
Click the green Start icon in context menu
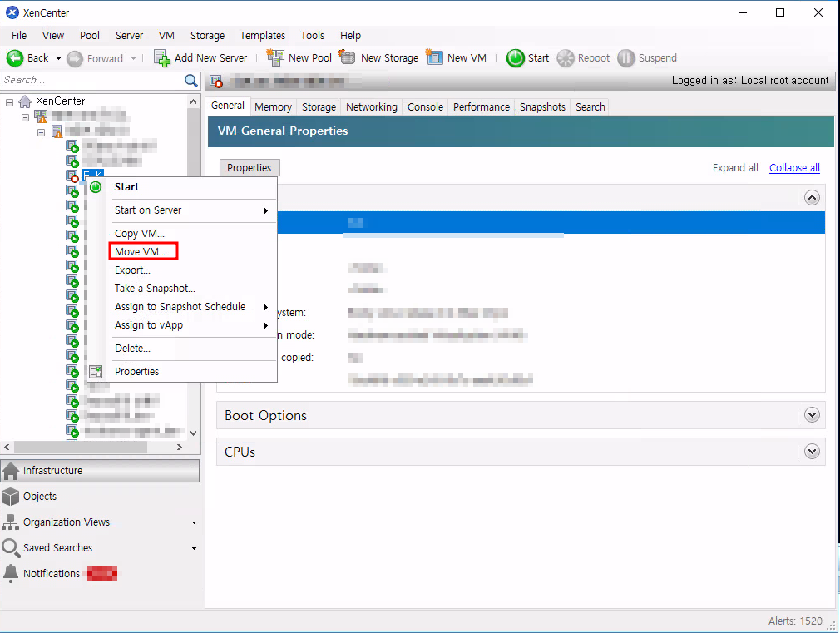96,187
